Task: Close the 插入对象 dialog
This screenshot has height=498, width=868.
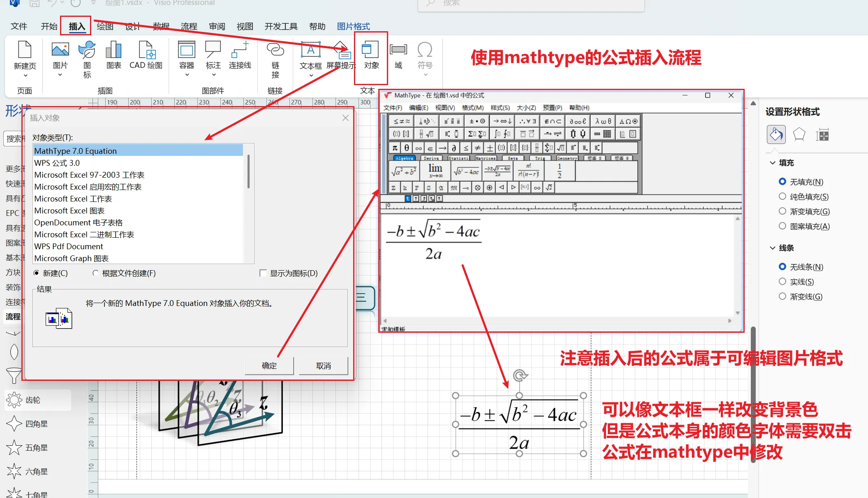Action: pyautogui.click(x=345, y=118)
